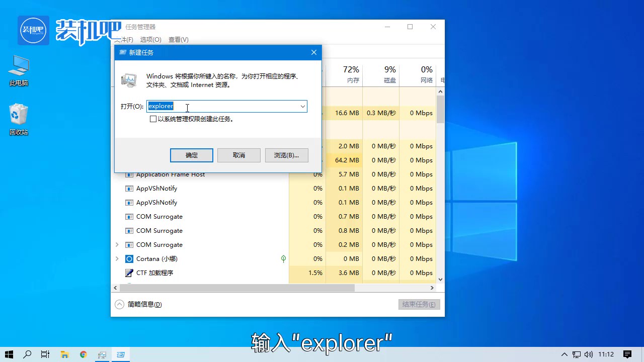Click Cortana's microphone icon in the process list

click(x=283, y=258)
